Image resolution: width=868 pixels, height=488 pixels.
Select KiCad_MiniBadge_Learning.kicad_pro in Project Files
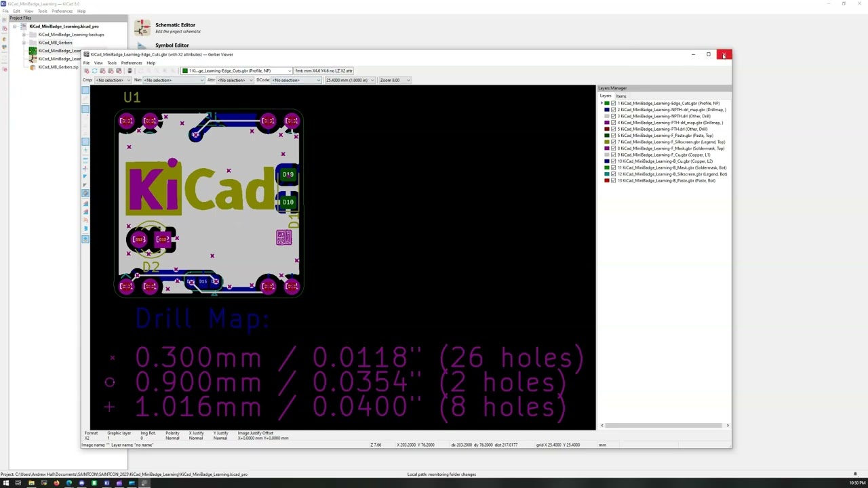tap(64, 26)
